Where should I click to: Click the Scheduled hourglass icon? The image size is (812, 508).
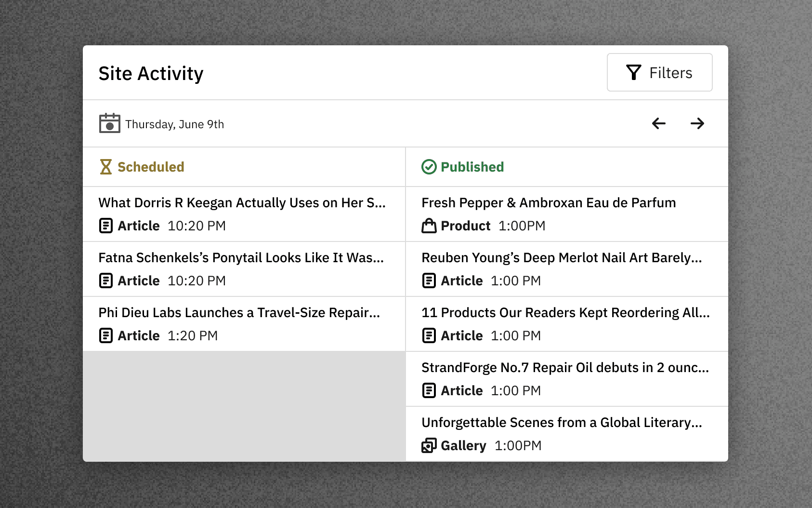pyautogui.click(x=105, y=167)
